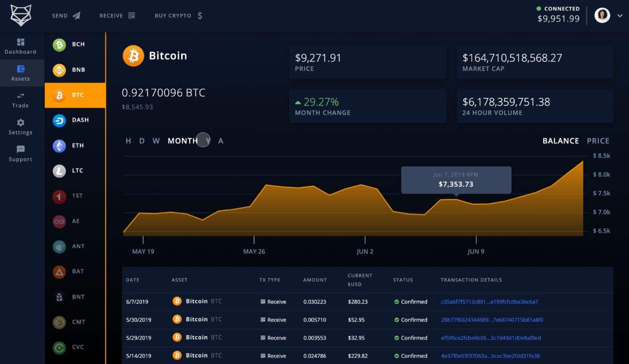Click the market cap $164,710,518,568.27 value
The height and width of the screenshot is (364, 629).
tap(512, 58)
